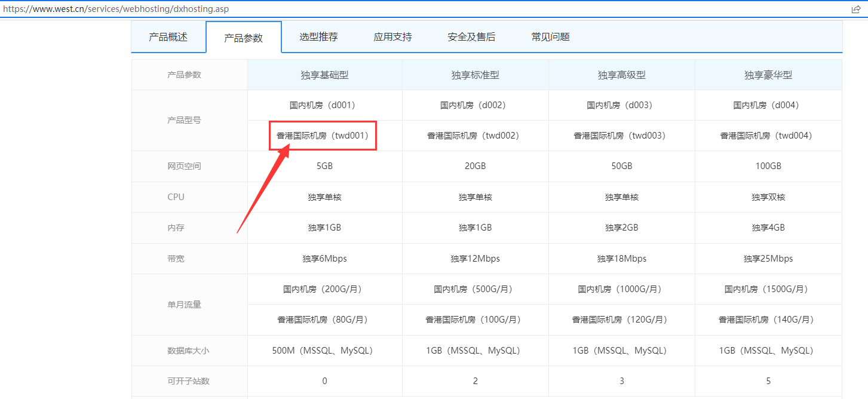This screenshot has width=868, height=399.
Task: Open the 应用支持 tab
Action: 394,36
